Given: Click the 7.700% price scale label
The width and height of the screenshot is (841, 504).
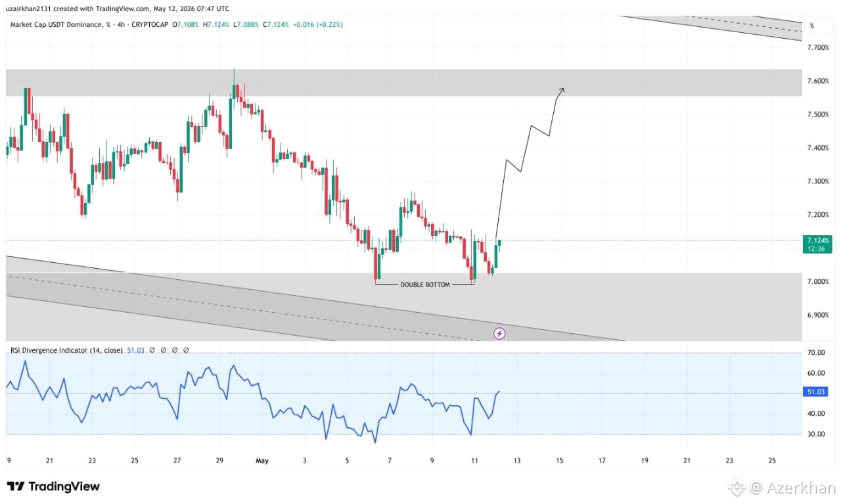Looking at the screenshot, I should [818, 47].
